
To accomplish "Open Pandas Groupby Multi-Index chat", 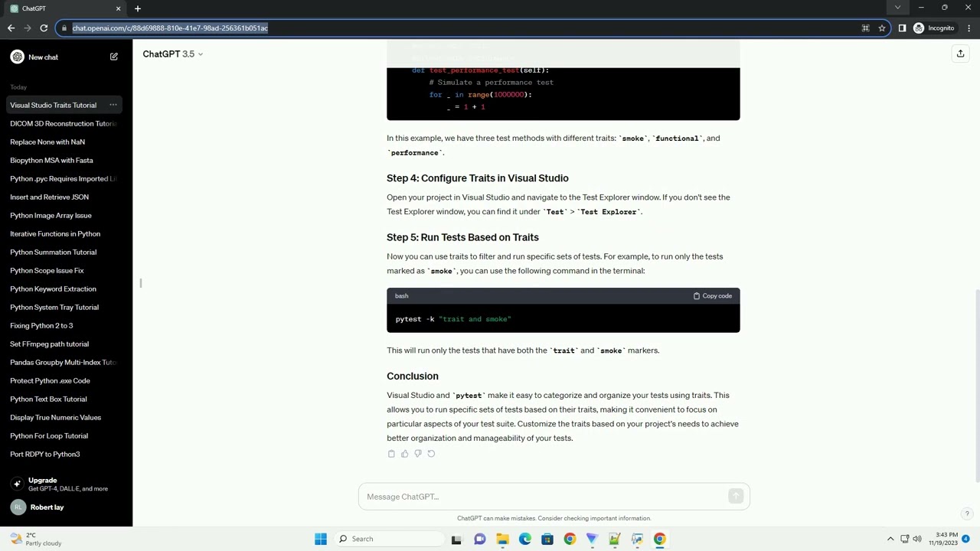I will [x=63, y=362].
